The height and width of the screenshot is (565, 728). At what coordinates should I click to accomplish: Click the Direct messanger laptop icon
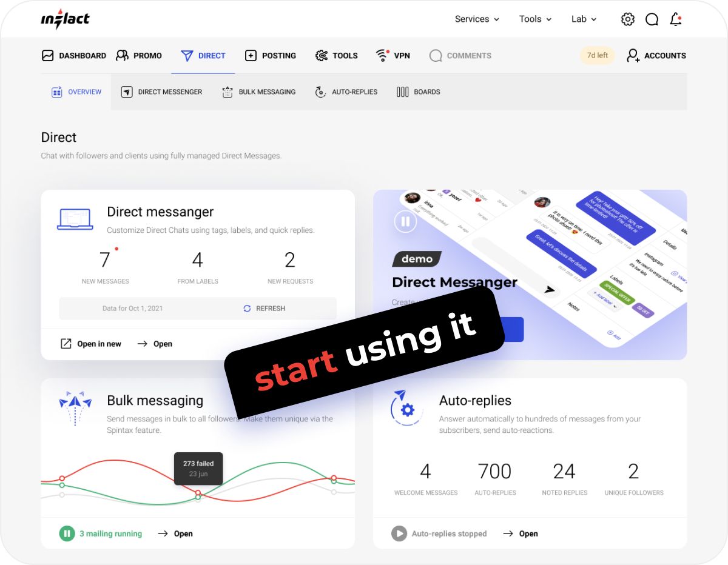[x=75, y=219]
